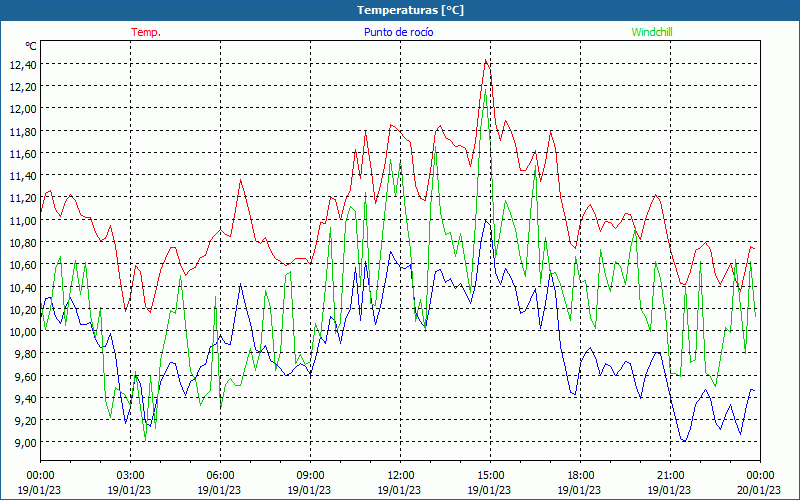The width and height of the screenshot is (800, 500).
Task: Click the 10,40 y-axis value
Action: click(23, 288)
